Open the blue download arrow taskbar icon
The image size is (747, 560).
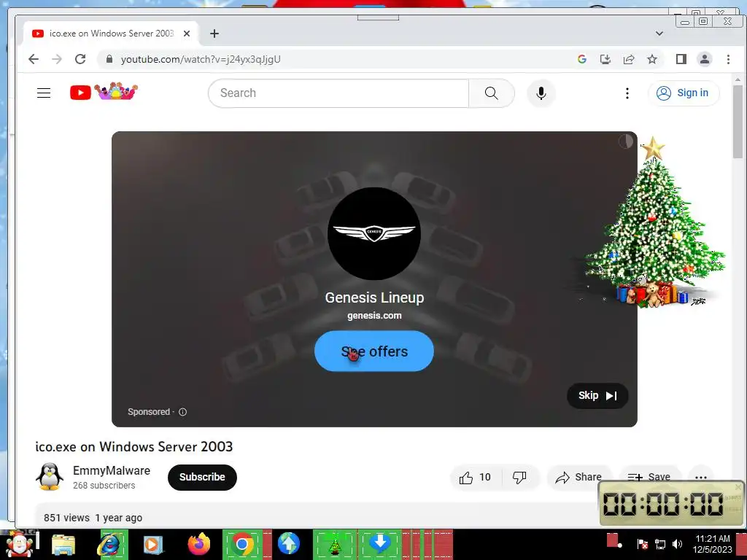click(379, 543)
